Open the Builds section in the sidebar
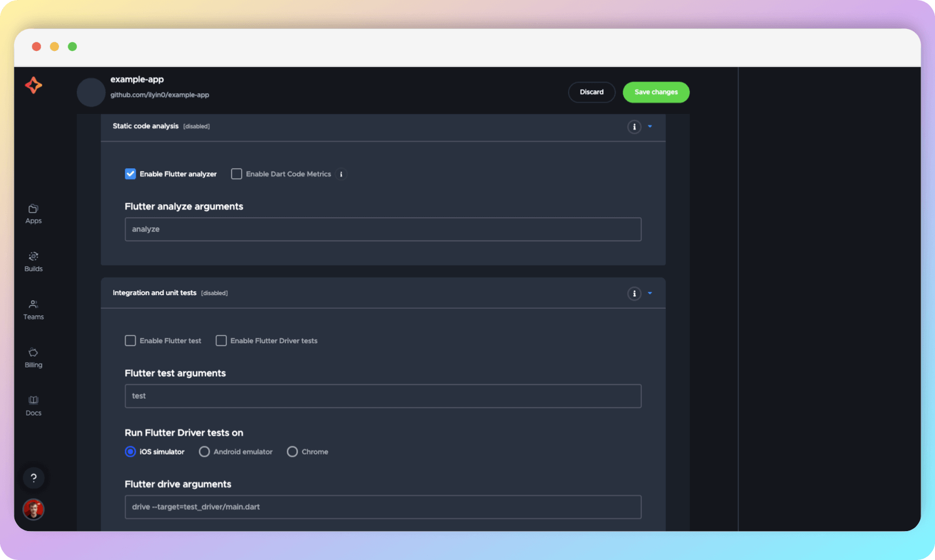The image size is (935, 560). coord(33,261)
